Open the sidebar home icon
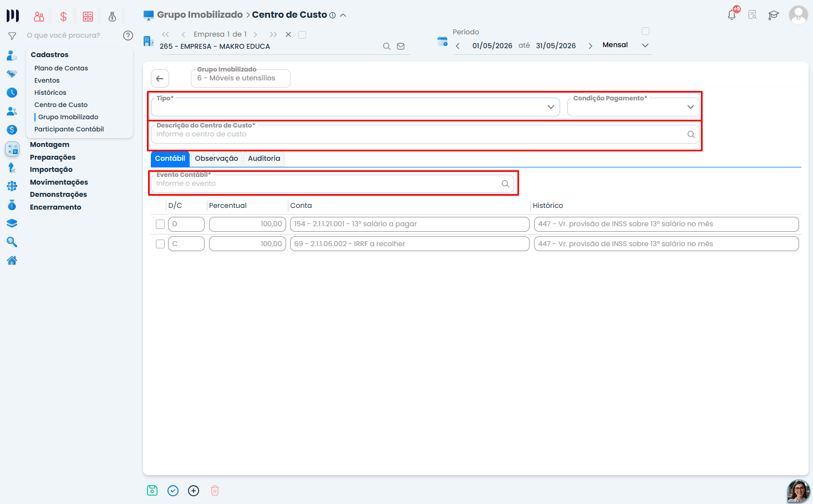This screenshot has width=813, height=504. pyautogui.click(x=12, y=261)
